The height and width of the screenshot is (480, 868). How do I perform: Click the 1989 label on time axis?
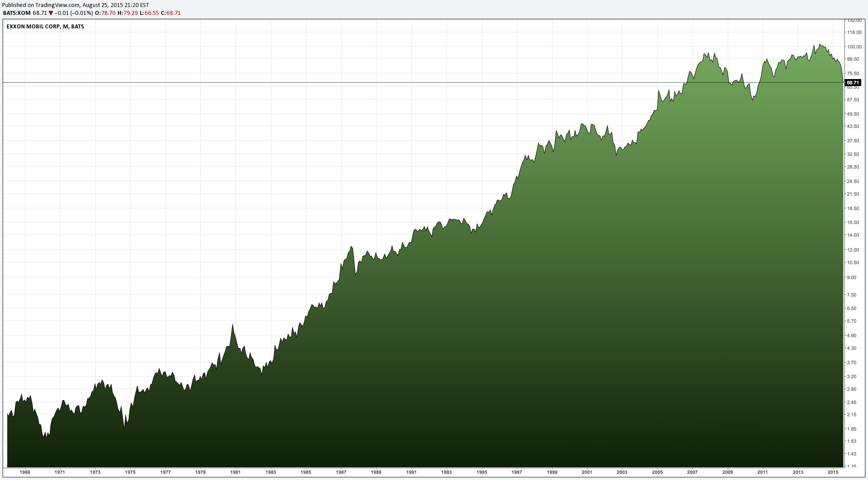(376, 472)
